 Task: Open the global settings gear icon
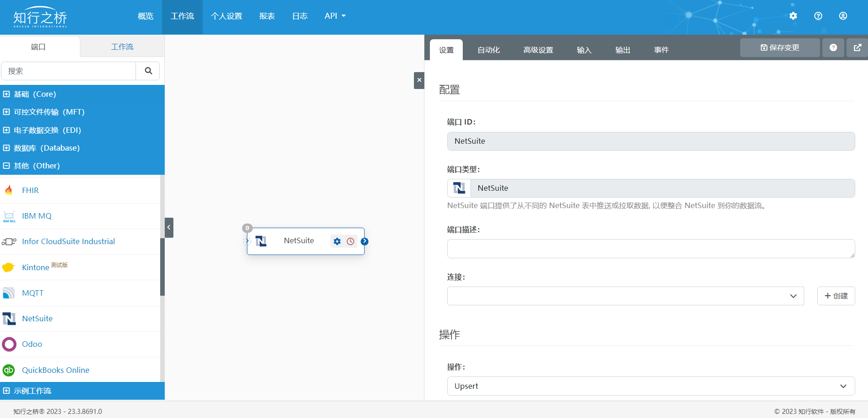point(793,16)
